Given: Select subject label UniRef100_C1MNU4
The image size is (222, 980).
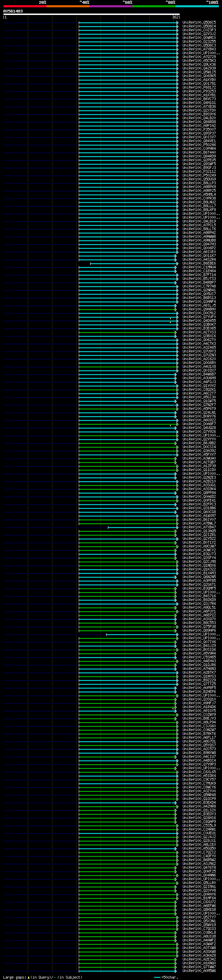Looking at the screenshot, I should [199, 267].
